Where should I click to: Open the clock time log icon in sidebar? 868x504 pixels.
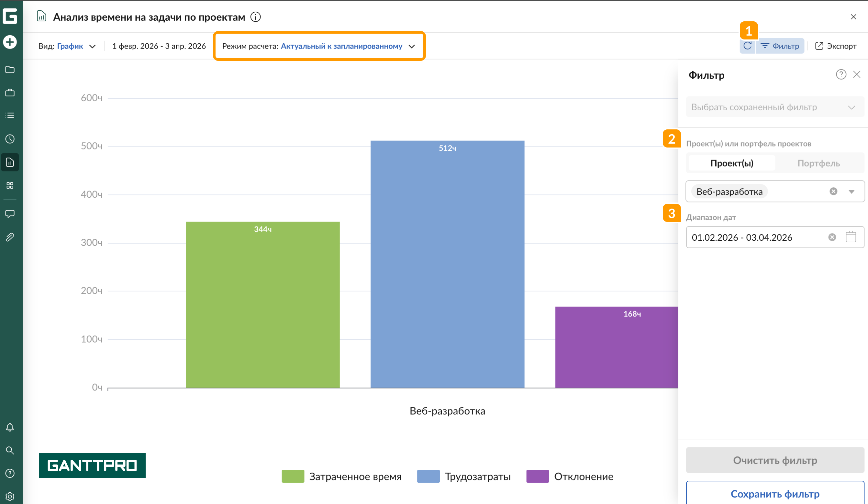click(x=10, y=139)
